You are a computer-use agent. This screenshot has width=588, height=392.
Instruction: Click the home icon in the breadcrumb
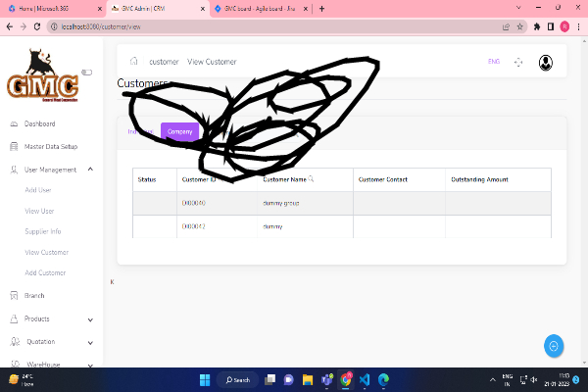pyautogui.click(x=134, y=62)
